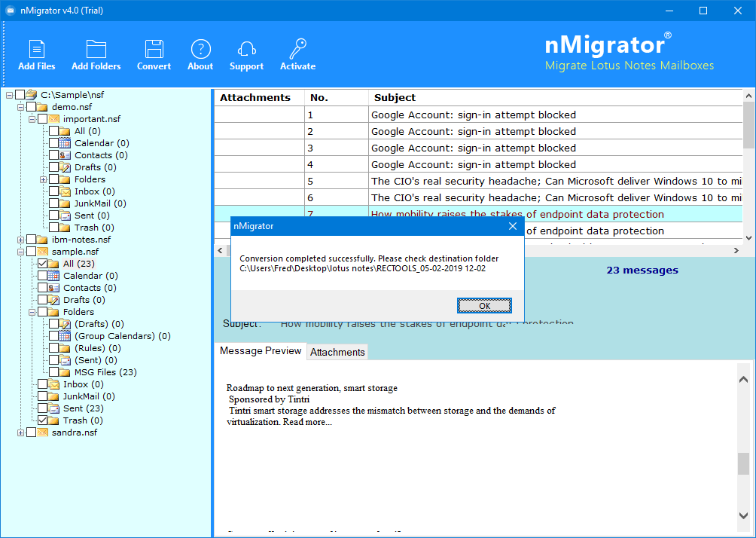Click the message preview scroll-down arrow

tap(743, 515)
